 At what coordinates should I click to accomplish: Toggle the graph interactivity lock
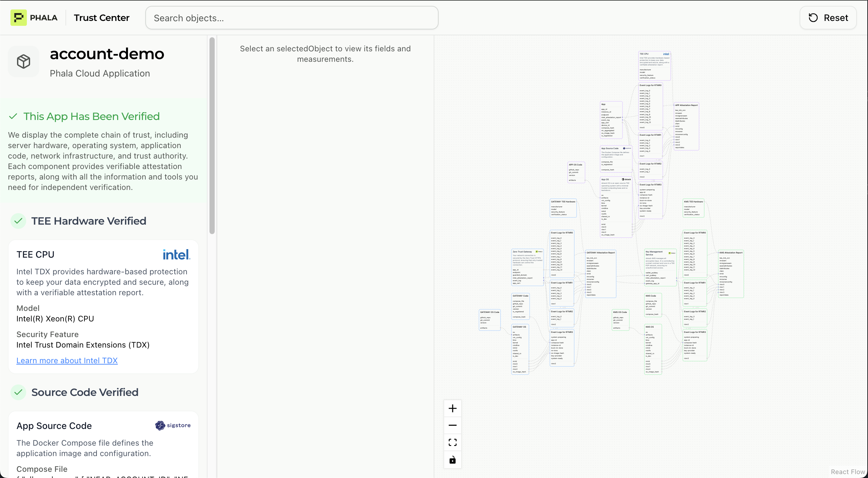(x=452, y=460)
